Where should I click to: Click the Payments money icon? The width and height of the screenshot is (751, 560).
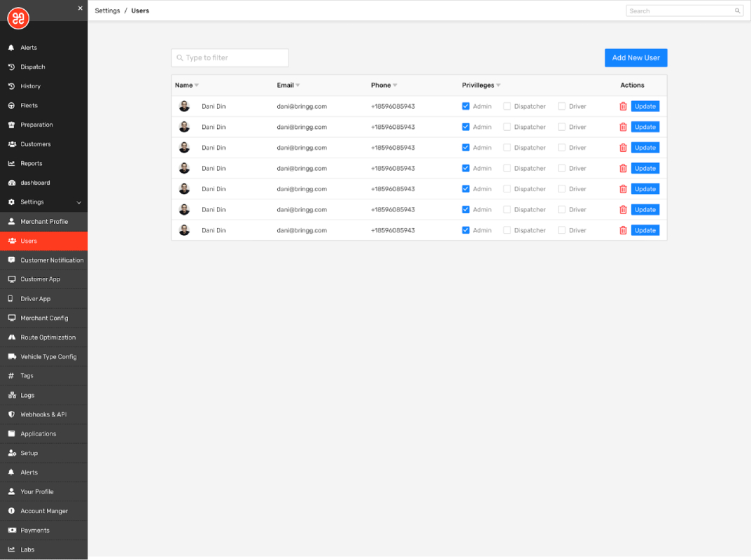pos(12,531)
